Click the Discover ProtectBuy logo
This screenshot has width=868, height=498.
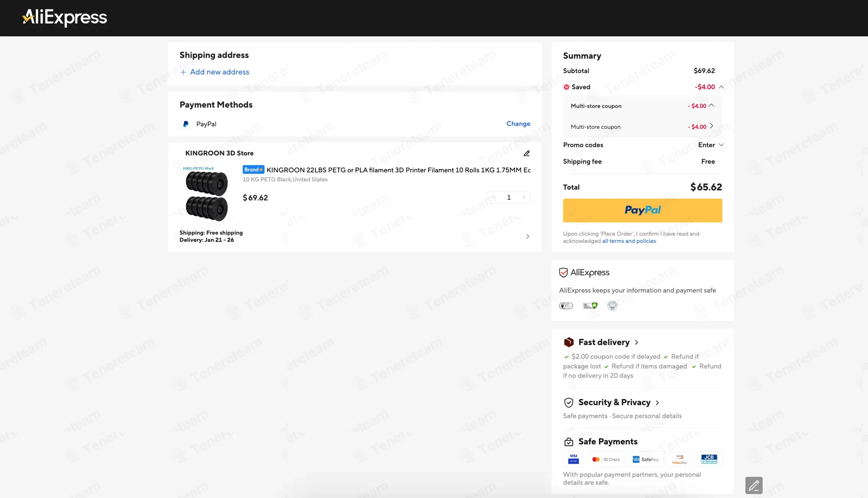pos(680,459)
